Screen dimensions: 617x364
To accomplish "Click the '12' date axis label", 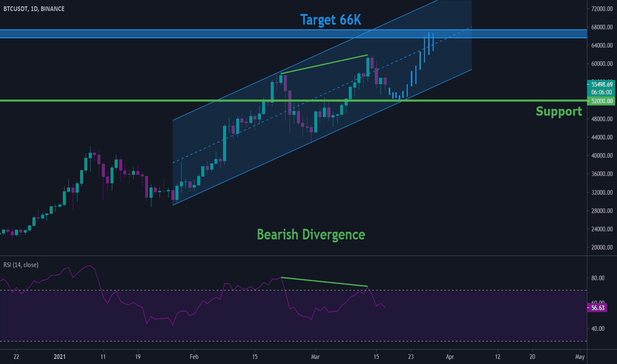I will (497, 357).
